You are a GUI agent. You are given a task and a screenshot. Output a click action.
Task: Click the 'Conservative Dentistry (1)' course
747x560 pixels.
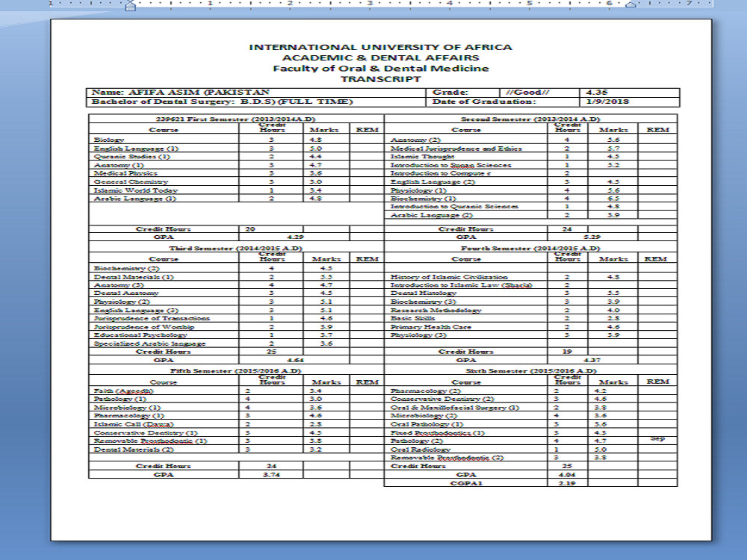tap(146, 433)
